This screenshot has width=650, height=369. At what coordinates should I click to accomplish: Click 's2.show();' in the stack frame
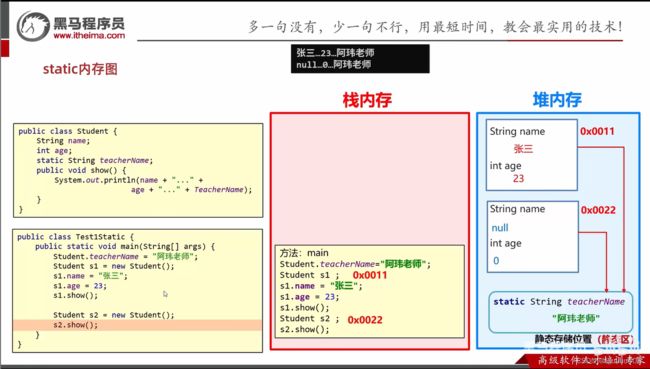(304, 330)
